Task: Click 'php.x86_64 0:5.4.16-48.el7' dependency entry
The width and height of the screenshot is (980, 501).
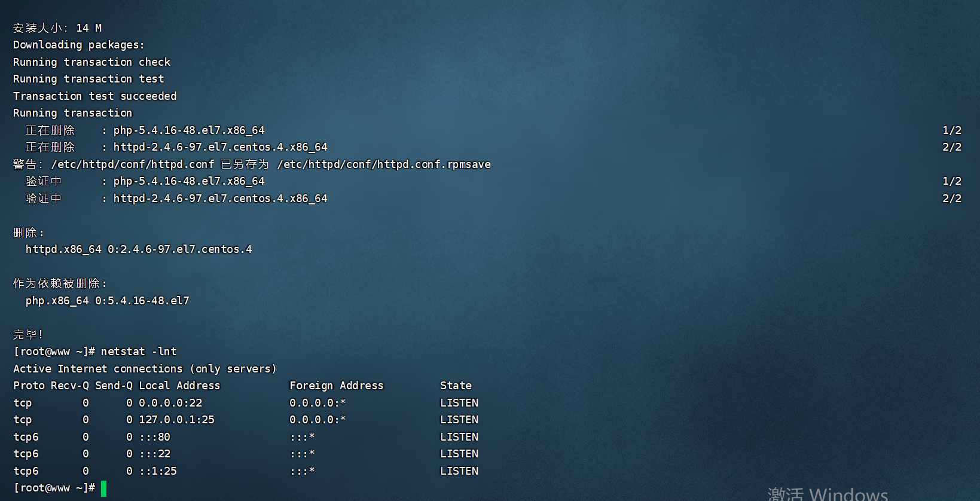Action: click(108, 301)
